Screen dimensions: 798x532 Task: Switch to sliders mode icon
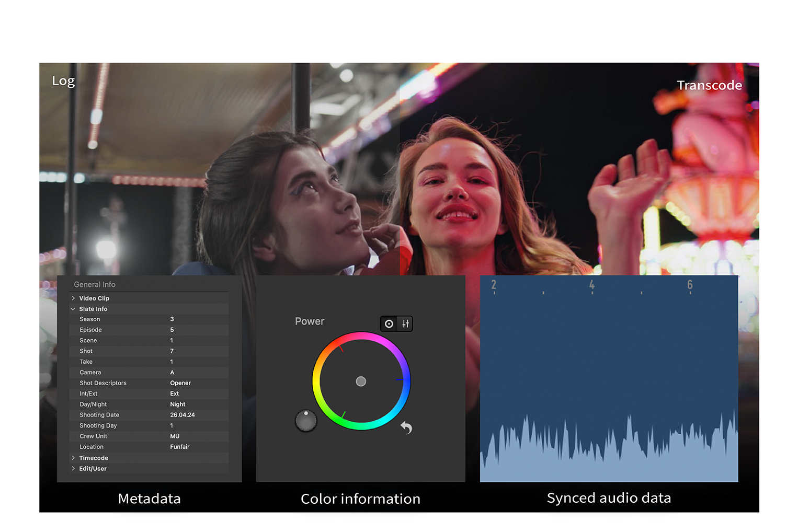click(405, 324)
